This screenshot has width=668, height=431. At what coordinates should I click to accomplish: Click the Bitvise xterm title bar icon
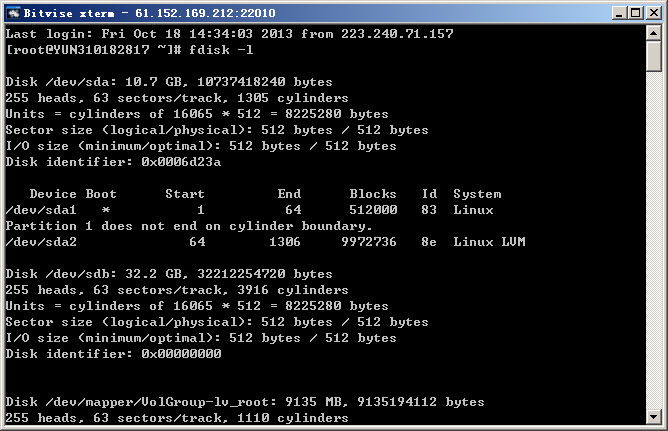click(12, 11)
